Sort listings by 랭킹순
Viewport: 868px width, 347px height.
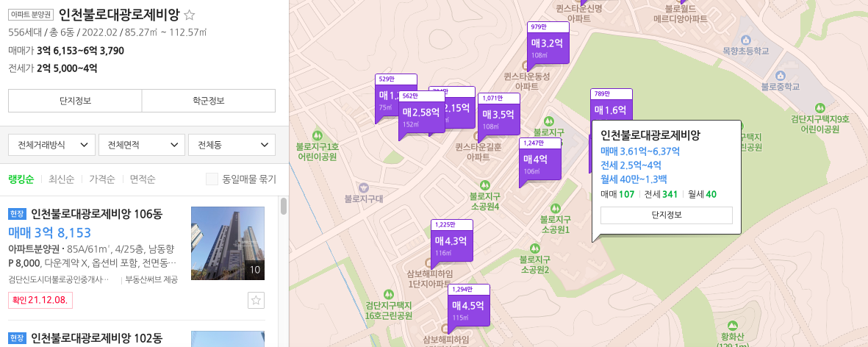point(21,179)
